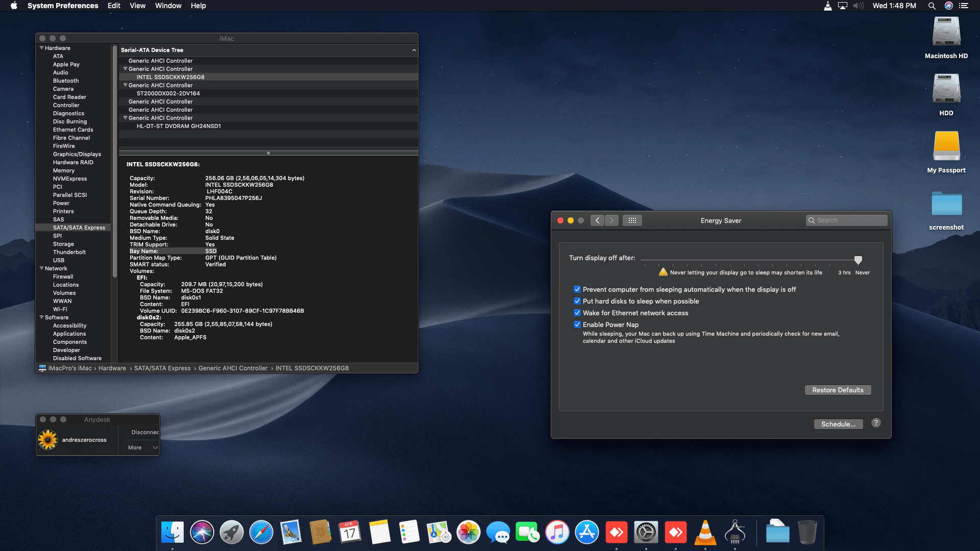
Task: Open the help question mark button
Action: coord(876,423)
